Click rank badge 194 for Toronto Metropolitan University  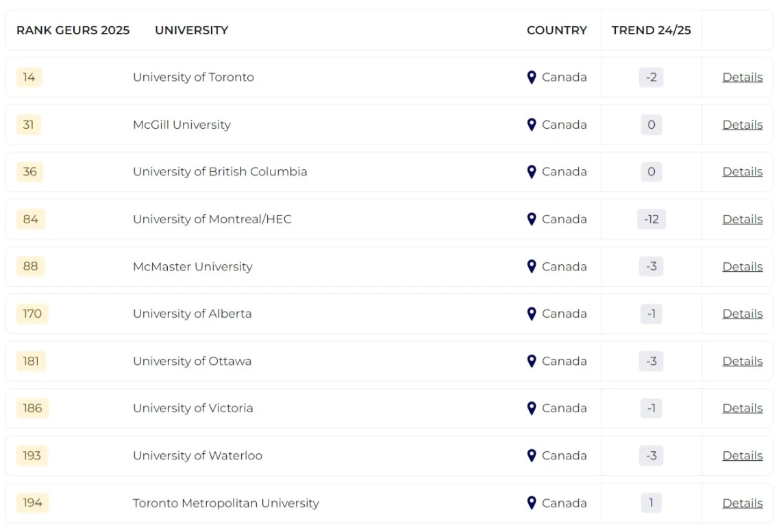[x=32, y=503]
